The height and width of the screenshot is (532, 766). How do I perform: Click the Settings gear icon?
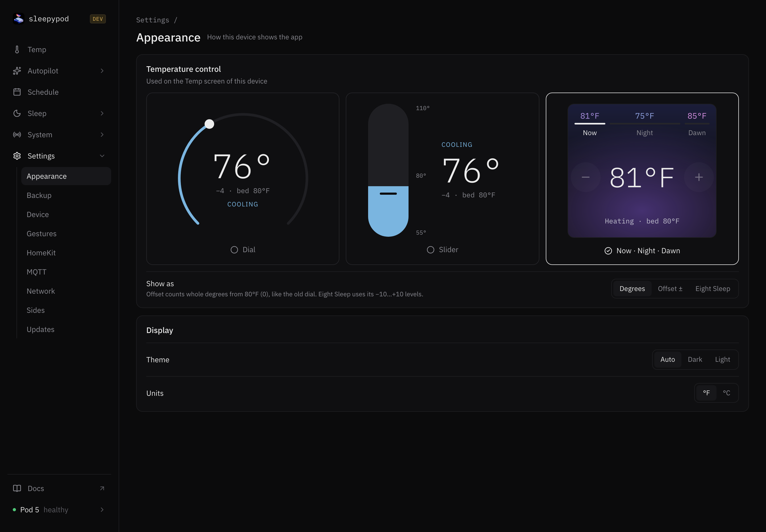(17, 156)
